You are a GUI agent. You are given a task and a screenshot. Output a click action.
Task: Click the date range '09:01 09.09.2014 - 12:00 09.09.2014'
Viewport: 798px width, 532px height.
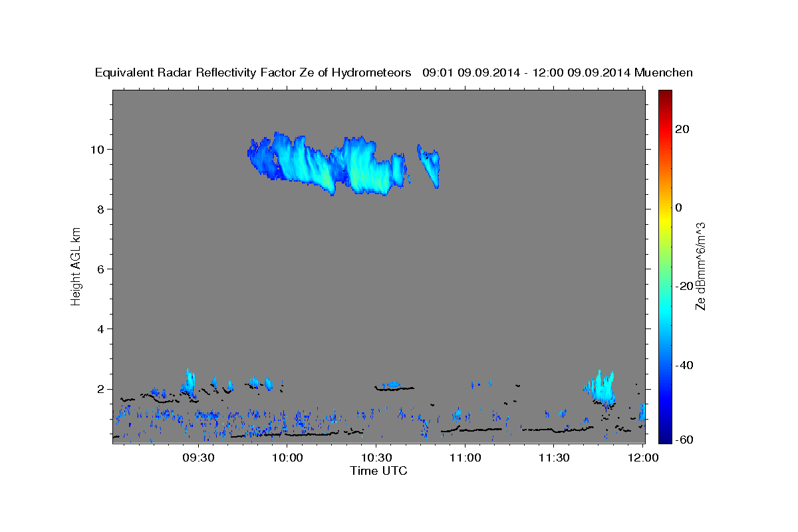(x=527, y=72)
